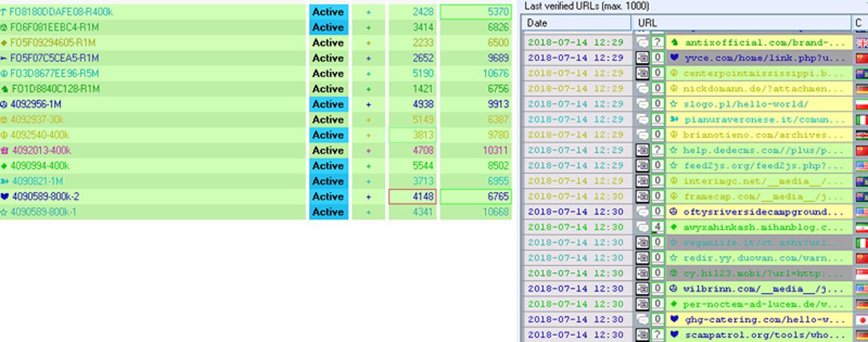Click the plus sign on 4090589-800k-1 row

pos(368,212)
